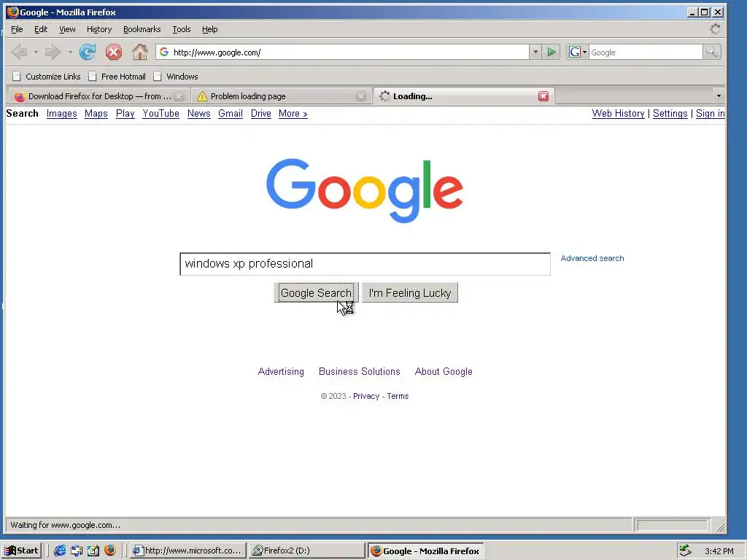
Task: Open the search engine selector dropdown
Action: click(578, 52)
